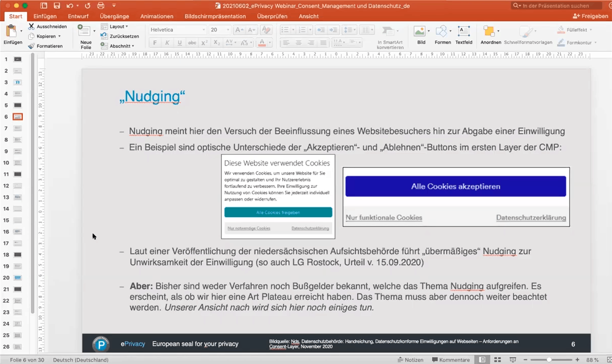Click the clear formatting icon
The image size is (612, 364).
tap(266, 30)
